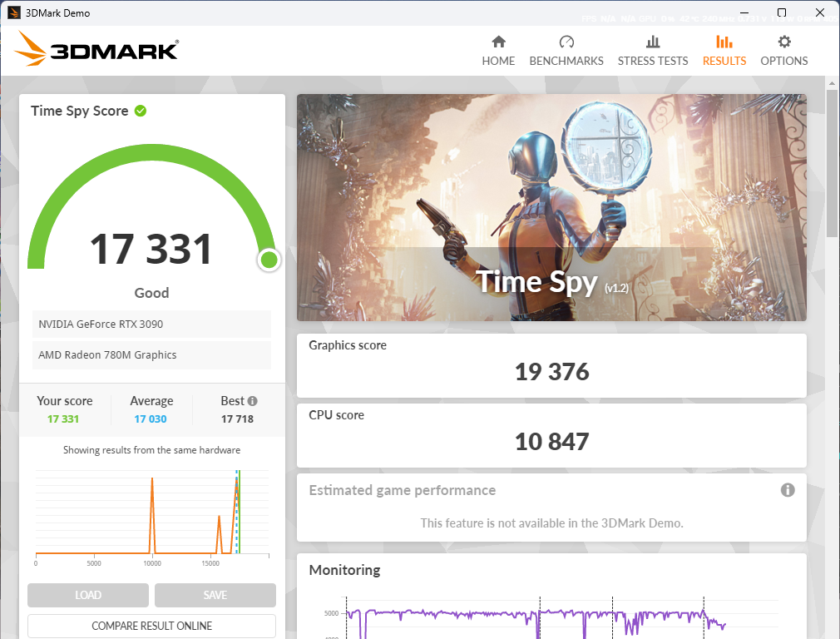
Task: Click the Results orange bars icon
Action: tap(724, 42)
